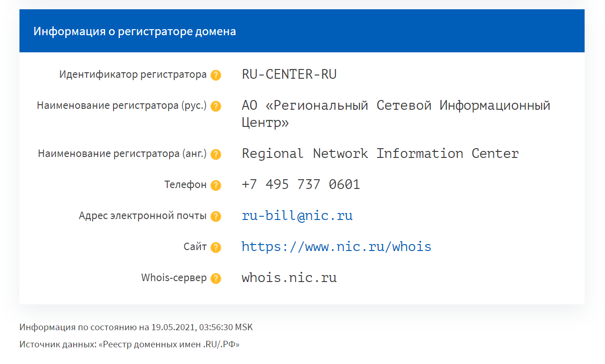This screenshot has width=605, height=364.
Task: Open the ru-bill@nic.ru email link
Action: [297, 215]
